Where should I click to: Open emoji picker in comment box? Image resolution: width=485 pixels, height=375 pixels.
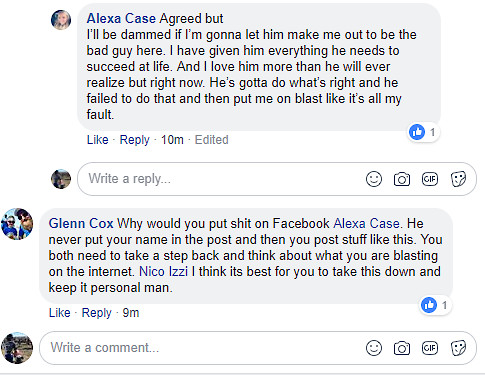(374, 348)
